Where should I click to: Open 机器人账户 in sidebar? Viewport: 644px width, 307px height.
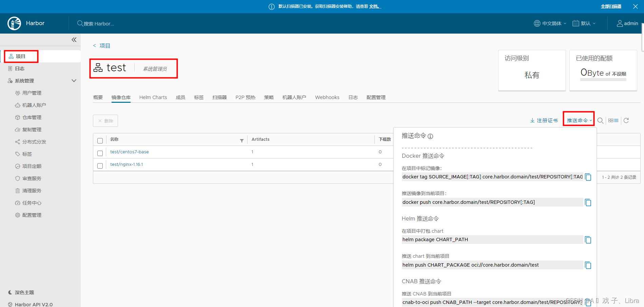[34, 105]
